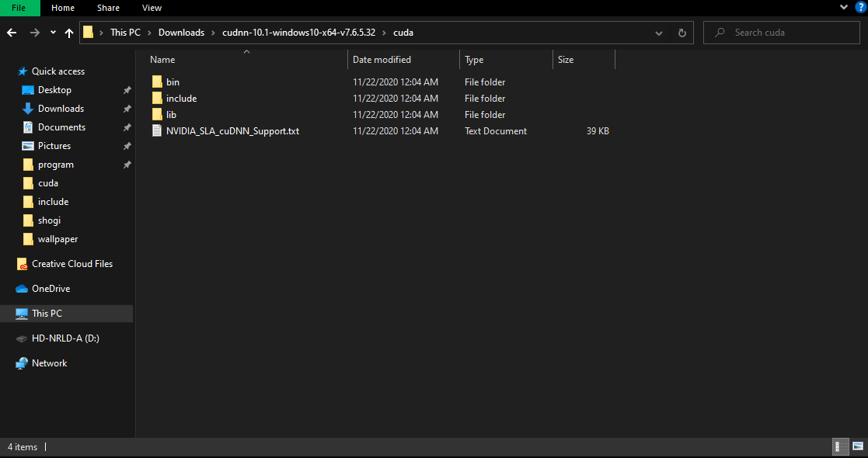
Task: Open shogi folder in navigation pane
Action: pyautogui.click(x=49, y=220)
